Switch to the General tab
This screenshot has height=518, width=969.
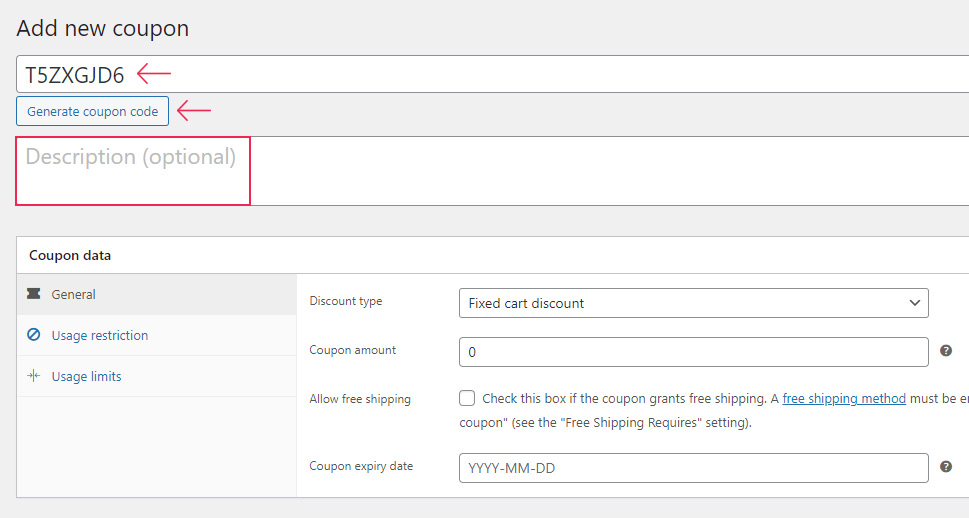[74, 295]
